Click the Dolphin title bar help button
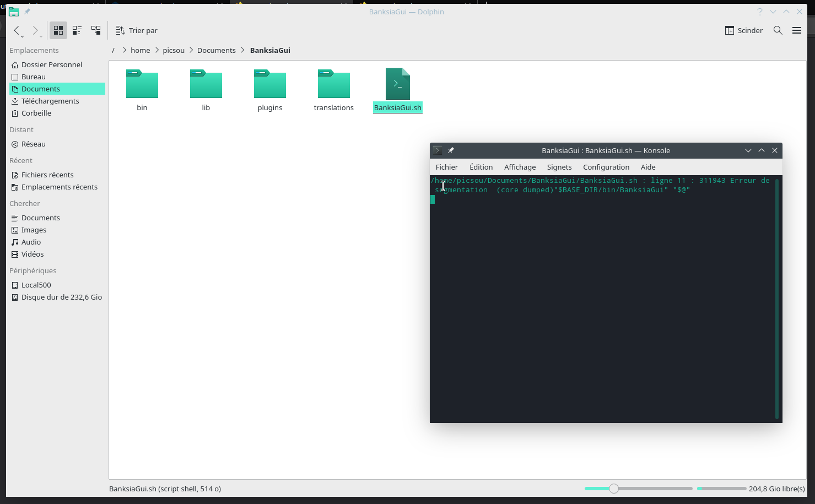The image size is (815, 504). point(760,12)
